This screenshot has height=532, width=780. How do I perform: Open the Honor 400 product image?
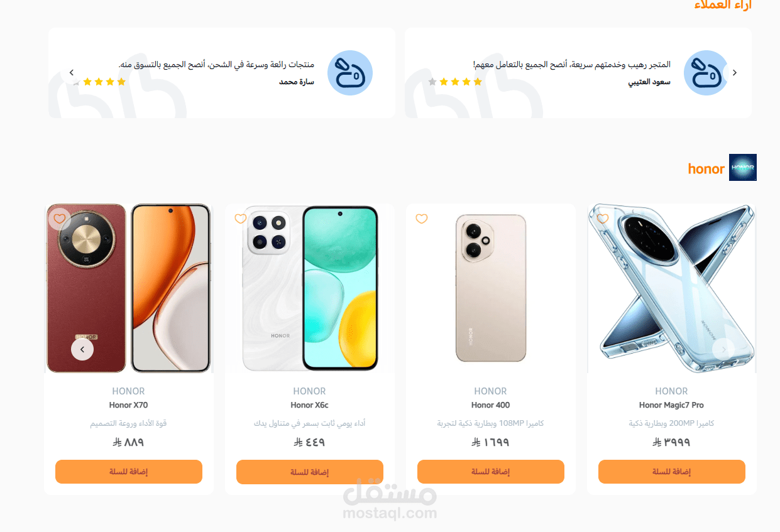[x=491, y=288]
